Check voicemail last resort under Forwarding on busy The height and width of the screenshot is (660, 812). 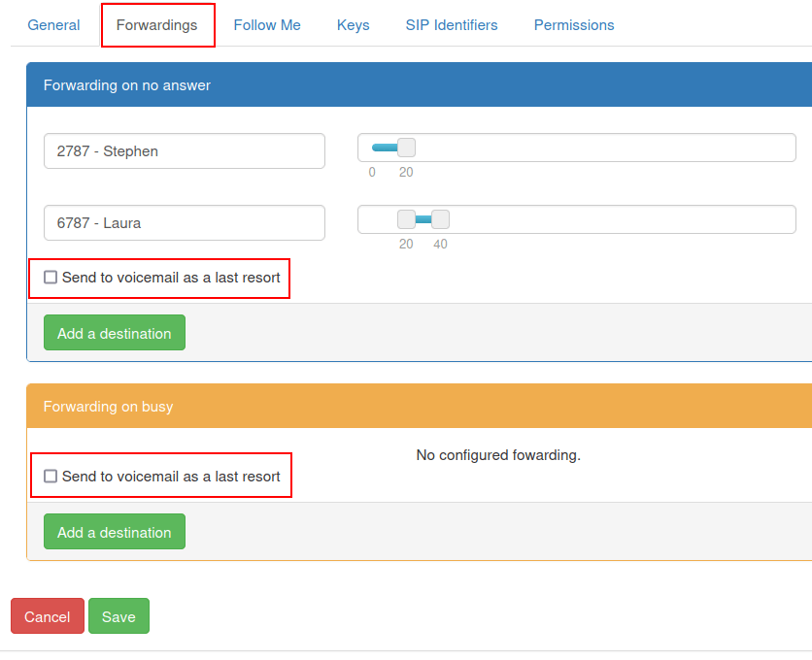(x=50, y=476)
